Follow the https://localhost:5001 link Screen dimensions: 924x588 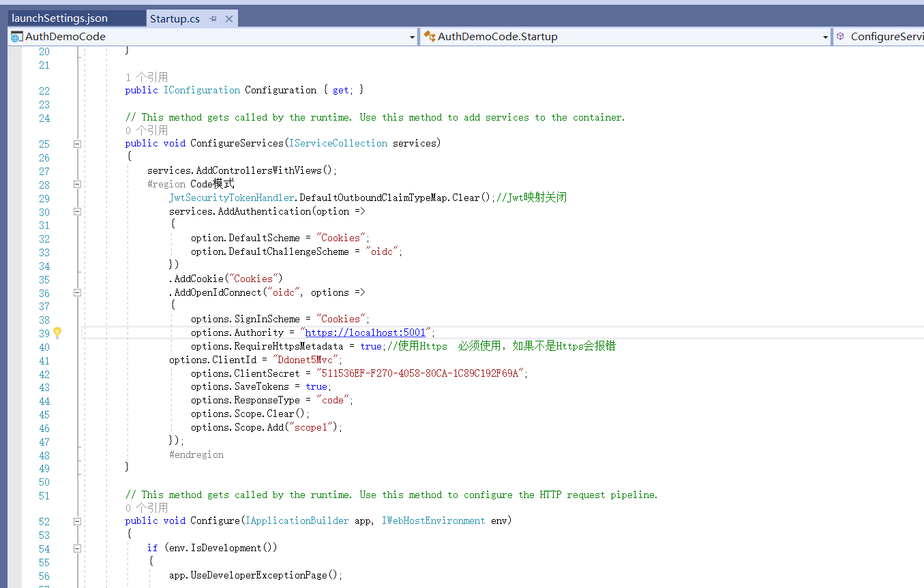click(366, 332)
